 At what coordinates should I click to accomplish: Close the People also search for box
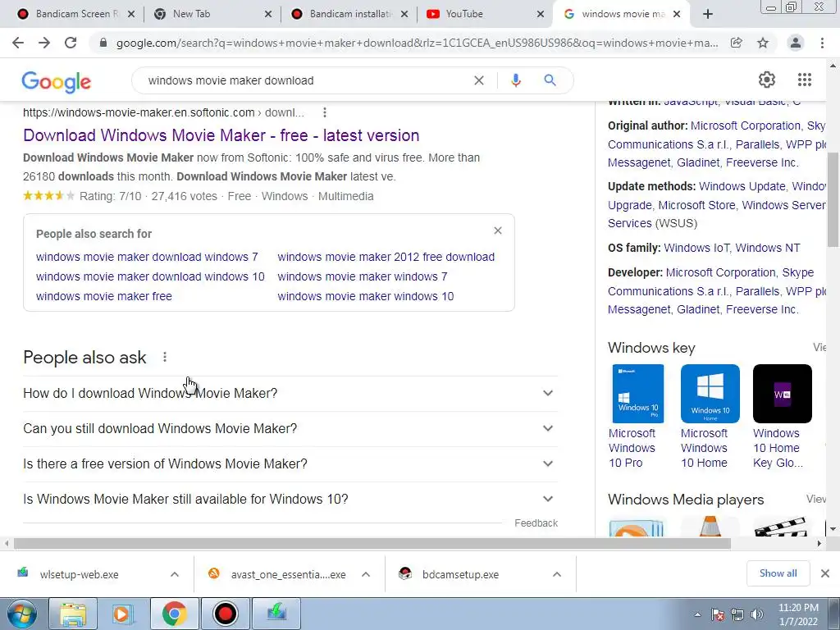(x=498, y=231)
